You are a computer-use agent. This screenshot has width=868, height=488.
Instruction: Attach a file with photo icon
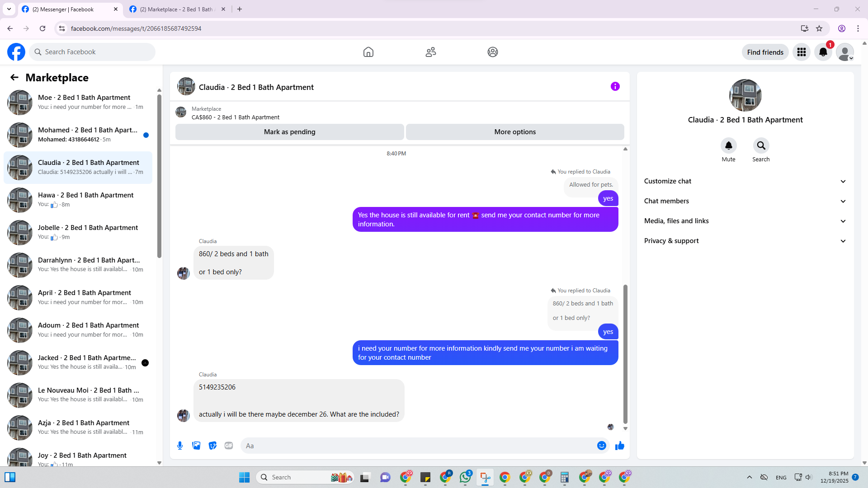tap(196, 446)
